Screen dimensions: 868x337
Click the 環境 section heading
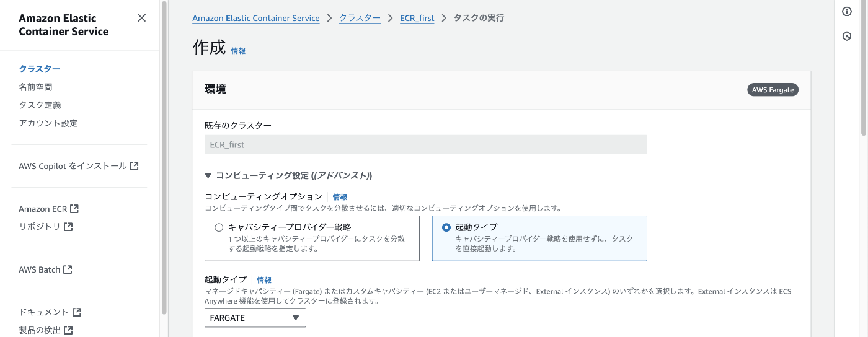215,89
